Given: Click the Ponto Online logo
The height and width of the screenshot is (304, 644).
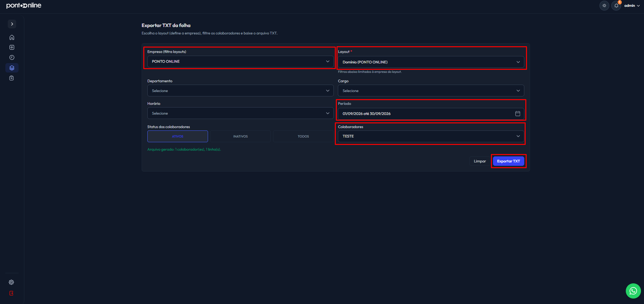Looking at the screenshot, I should coord(24,6).
